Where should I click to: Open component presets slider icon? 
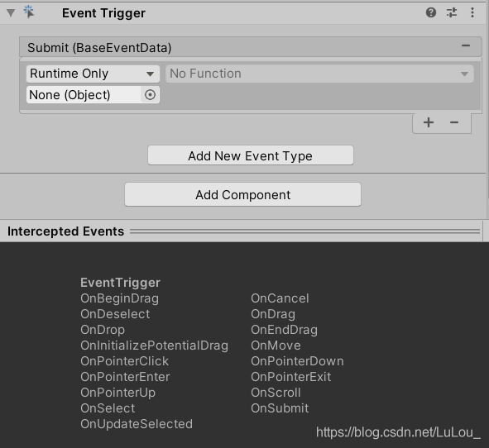tap(451, 12)
